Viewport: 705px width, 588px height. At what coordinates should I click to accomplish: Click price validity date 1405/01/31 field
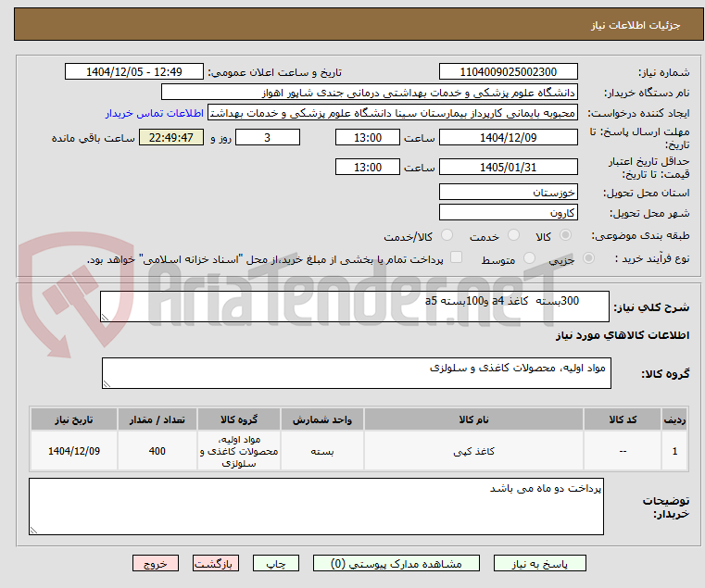click(508, 168)
